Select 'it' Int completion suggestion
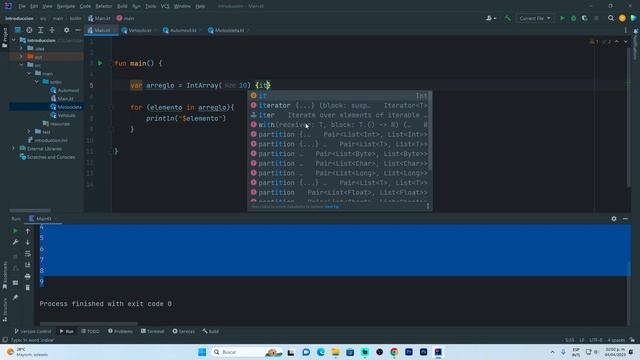640x360 pixels. pos(340,96)
